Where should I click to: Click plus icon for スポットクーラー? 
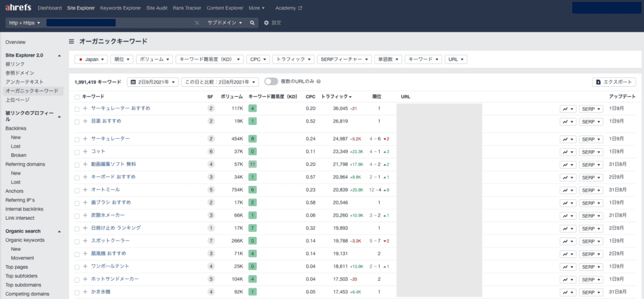85,241
